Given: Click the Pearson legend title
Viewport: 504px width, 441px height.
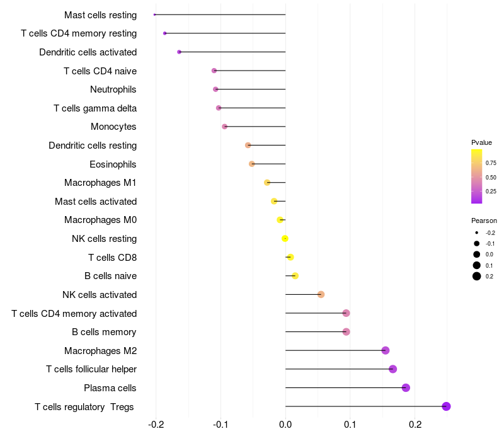Looking at the screenshot, I should click(x=484, y=221).
